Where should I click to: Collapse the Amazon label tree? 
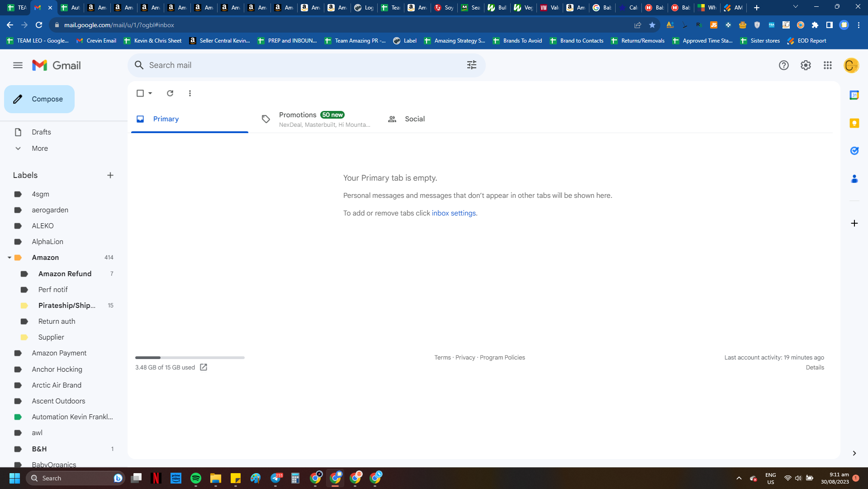(9, 258)
